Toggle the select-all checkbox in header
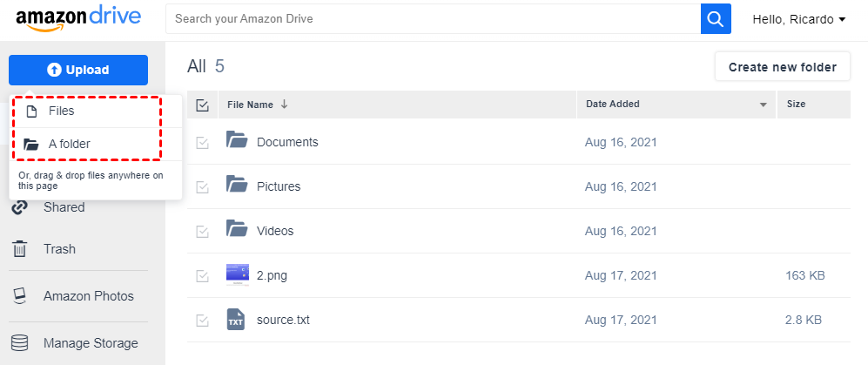The height and width of the screenshot is (365, 868). point(203,105)
